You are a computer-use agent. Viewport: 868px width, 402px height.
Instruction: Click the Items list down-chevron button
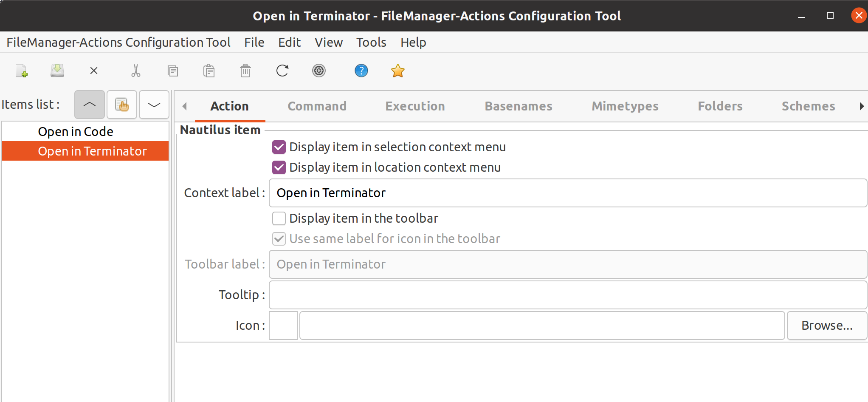point(154,105)
